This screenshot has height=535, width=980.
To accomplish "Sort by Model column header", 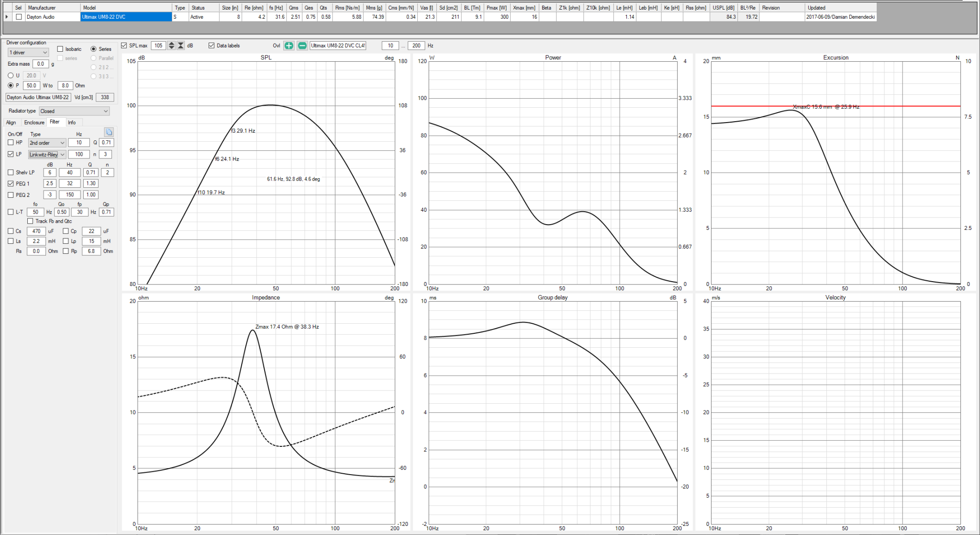I will tap(126, 8).
